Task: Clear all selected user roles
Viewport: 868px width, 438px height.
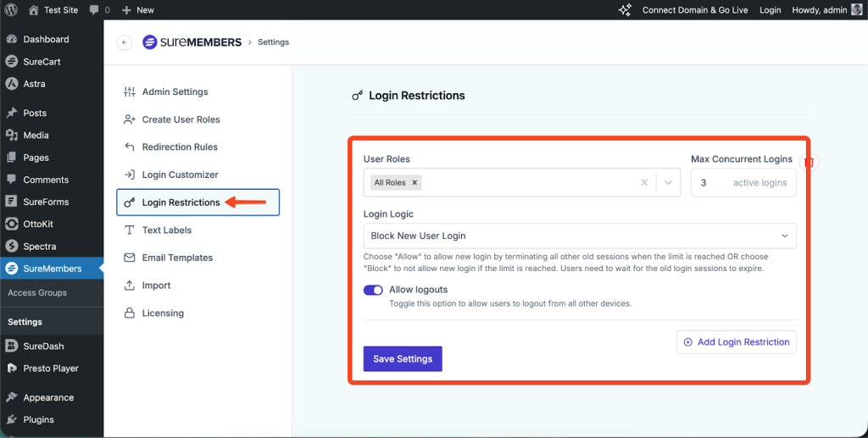Action: (x=644, y=183)
